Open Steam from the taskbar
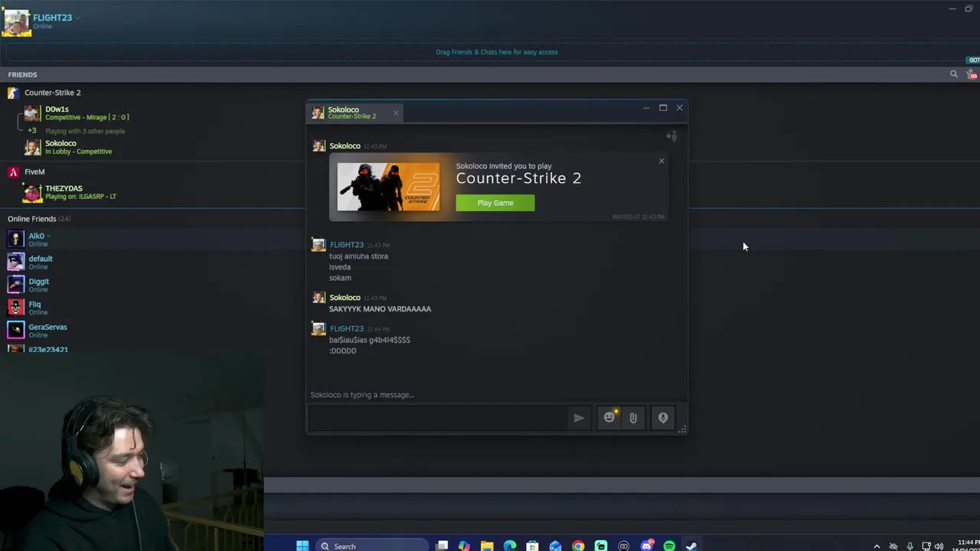Image resolution: width=980 pixels, height=551 pixels. coord(691,546)
